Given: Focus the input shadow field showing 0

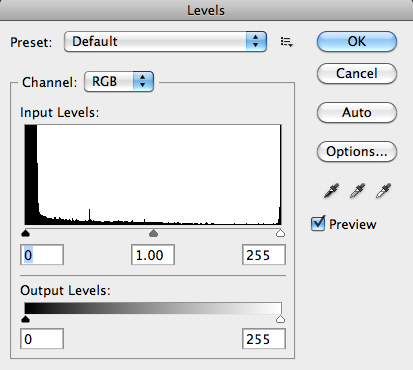Looking at the screenshot, I should coord(42,255).
